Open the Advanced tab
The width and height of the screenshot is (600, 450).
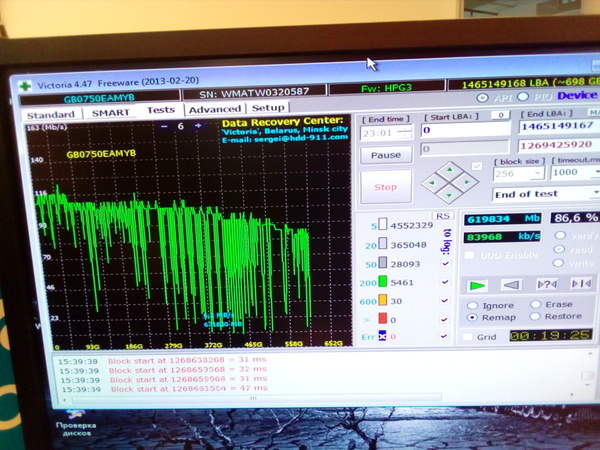tap(215, 109)
